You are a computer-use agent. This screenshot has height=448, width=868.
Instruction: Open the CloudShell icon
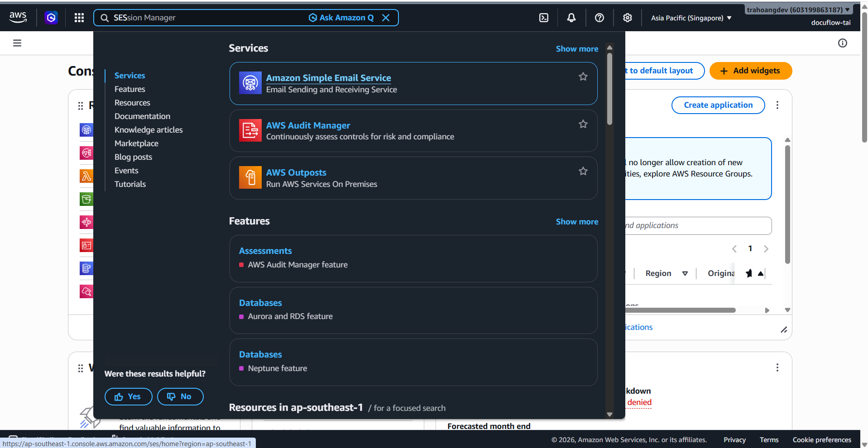click(x=544, y=18)
